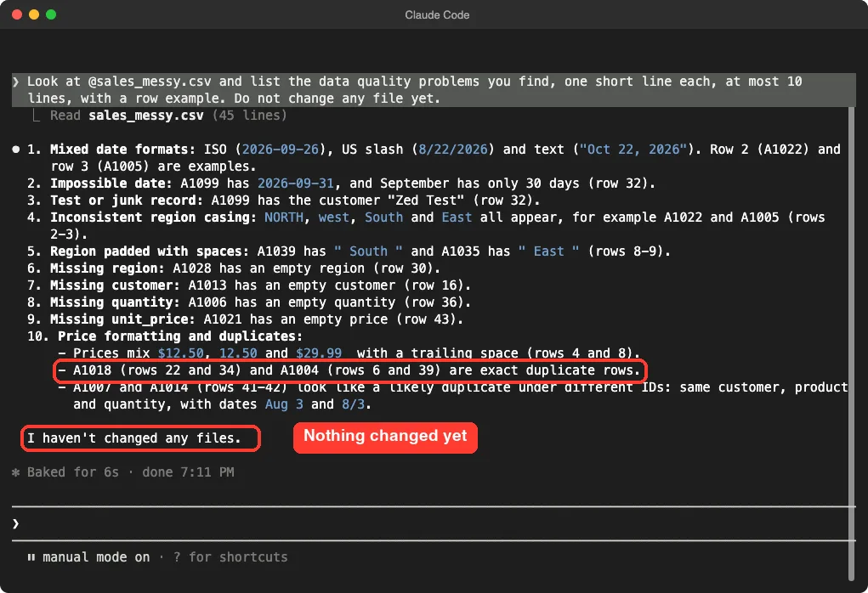Click the blue date 2026-09-26

281,150
